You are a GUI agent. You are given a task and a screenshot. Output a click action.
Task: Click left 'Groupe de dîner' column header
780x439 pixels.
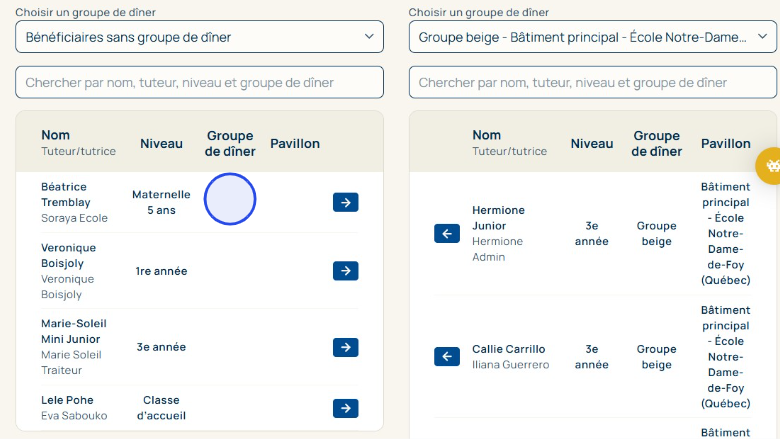[230, 144]
